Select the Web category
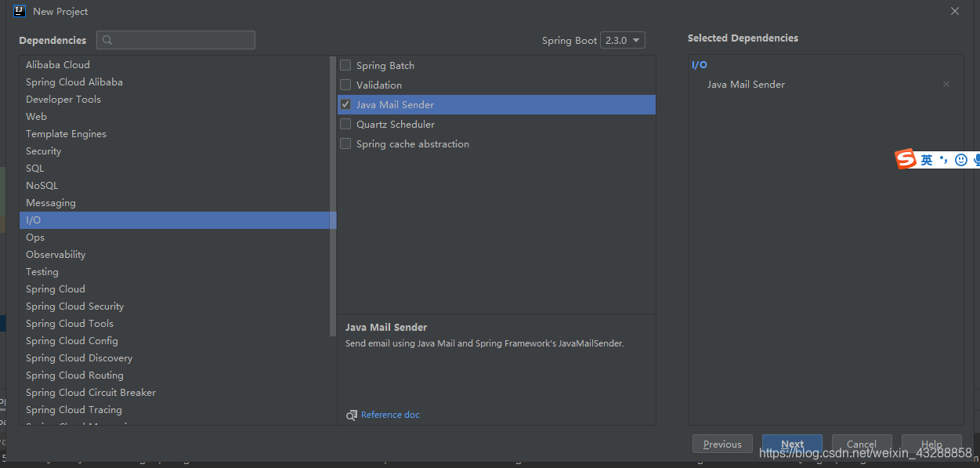 177,116
